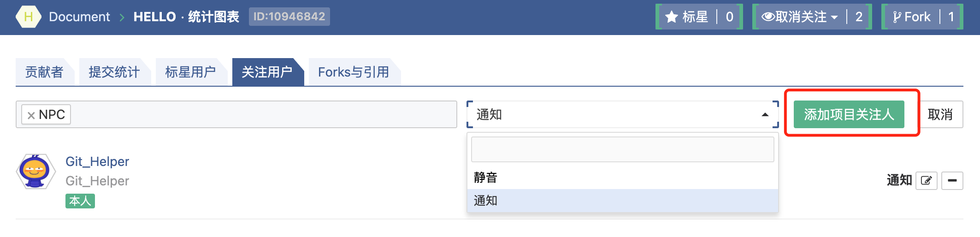Choose 通知 option in the dropdown list
The image size is (980, 237).
(x=486, y=201)
